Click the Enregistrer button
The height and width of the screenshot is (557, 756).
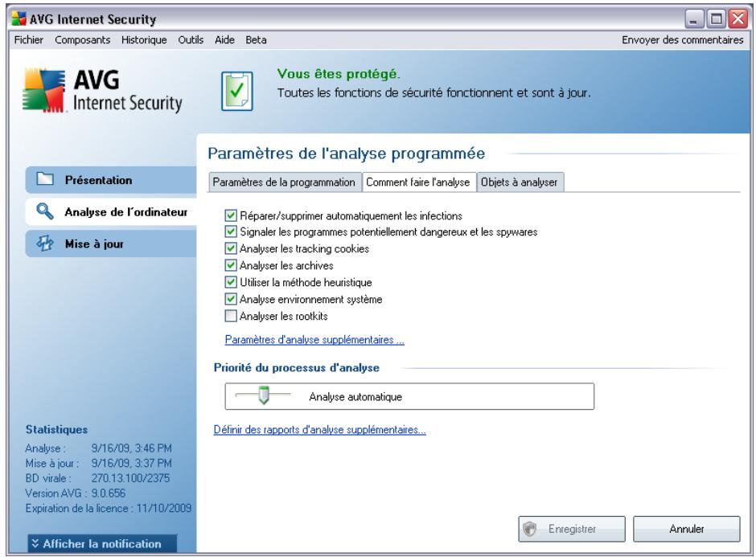click(572, 529)
